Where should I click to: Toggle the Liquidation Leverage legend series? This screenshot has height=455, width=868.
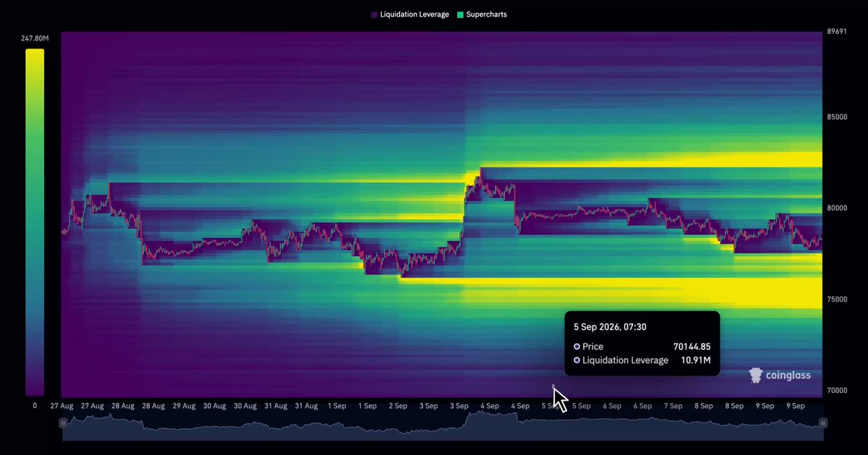point(409,14)
